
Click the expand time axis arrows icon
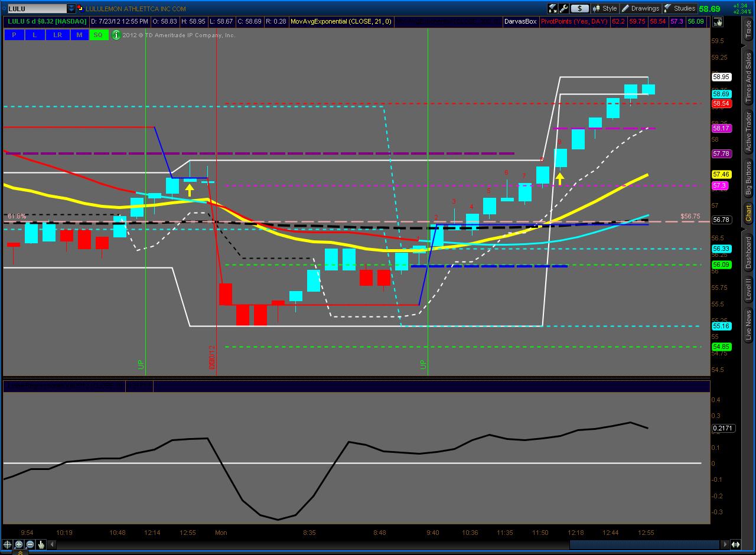click(x=735, y=544)
